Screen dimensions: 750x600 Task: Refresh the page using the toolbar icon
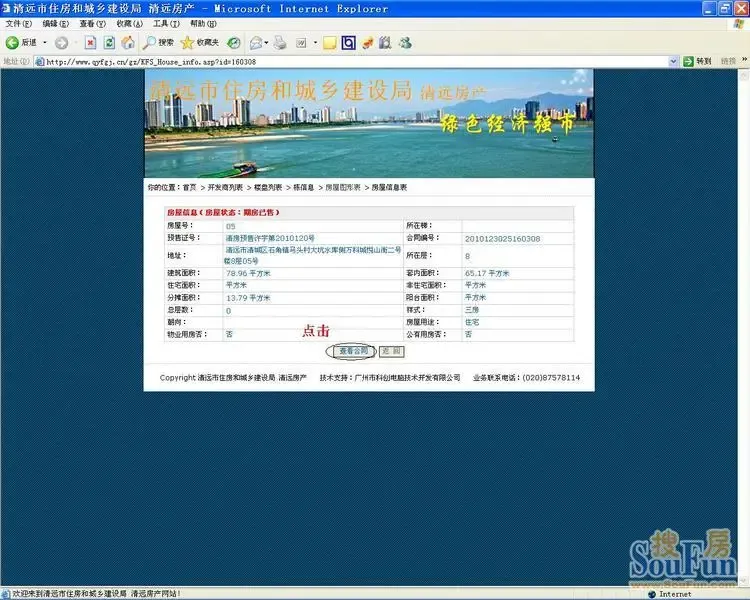(109, 43)
